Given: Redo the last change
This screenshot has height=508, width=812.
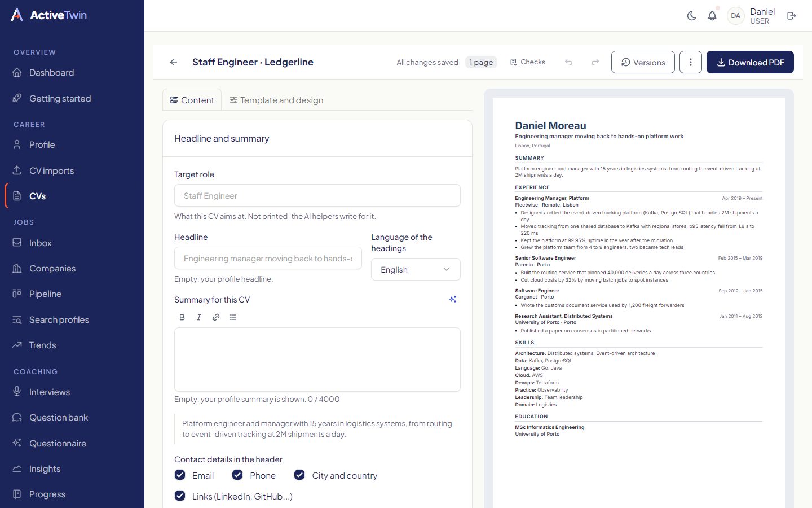Looking at the screenshot, I should tap(595, 62).
